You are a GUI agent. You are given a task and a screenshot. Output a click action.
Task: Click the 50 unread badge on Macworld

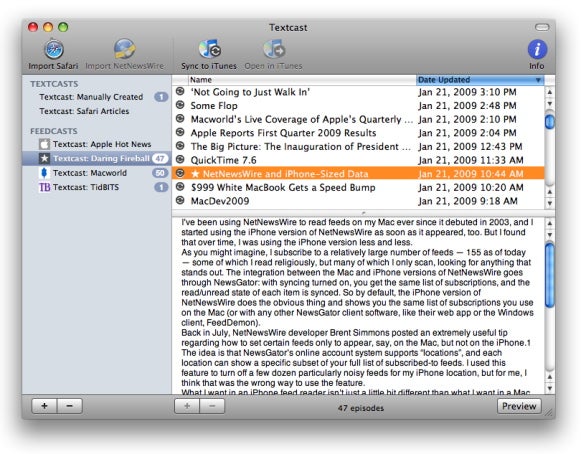click(x=160, y=173)
